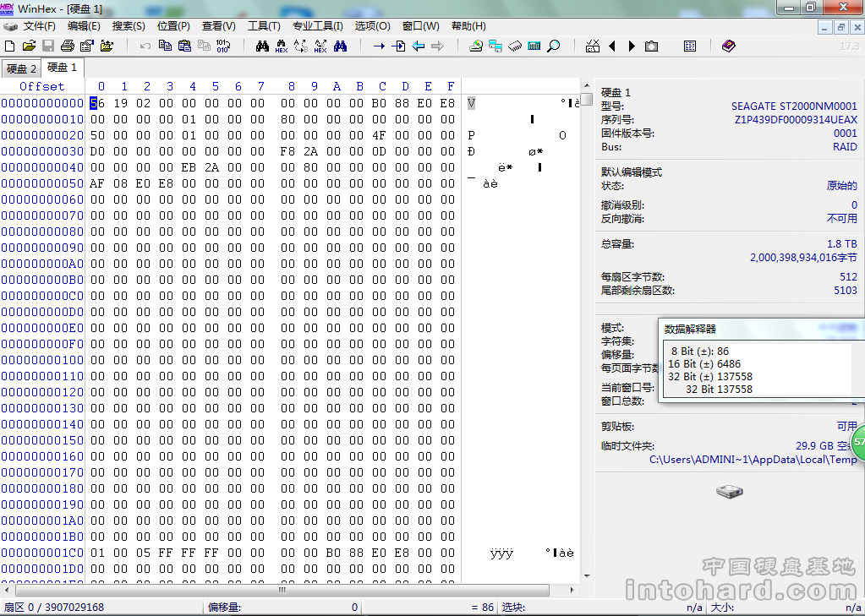Click the magnifying glass toolbar icon
Viewport: 865px width, 616px height.
pyautogui.click(x=554, y=46)
